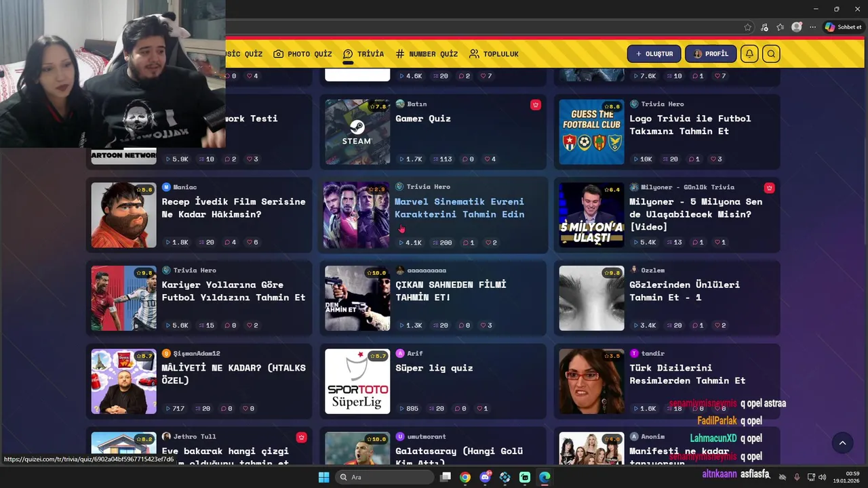Open ÇIKAN SAHNEDEN FİLMİ TAHMİN ET quiz
Image resolution: width=868 pixels, height=488 pixels.
tap(451, 291)
